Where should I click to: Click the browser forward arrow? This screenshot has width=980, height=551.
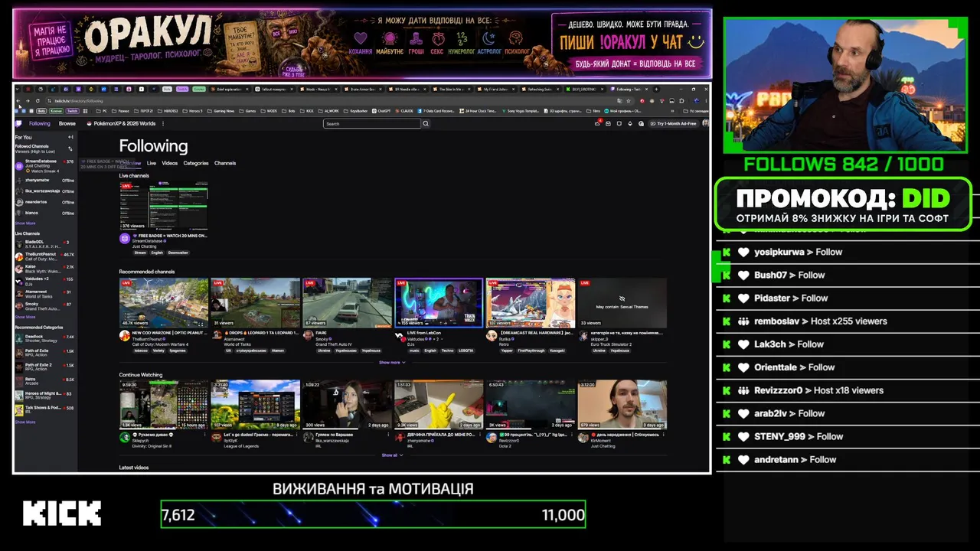pyautogui.click(x=28, y=101)
